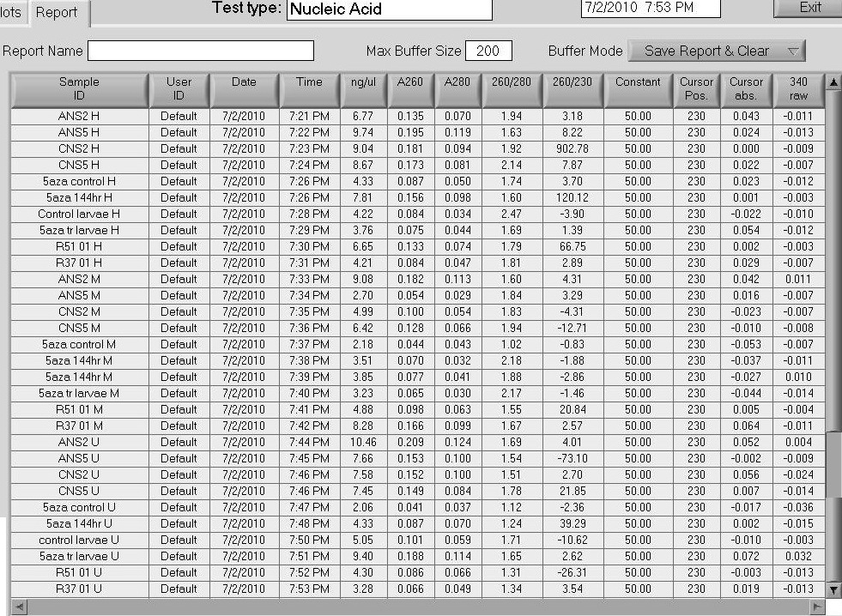Click the Max Buffer Size field
This screenshot has width=842, height=616.
click(x=488, y=51)
